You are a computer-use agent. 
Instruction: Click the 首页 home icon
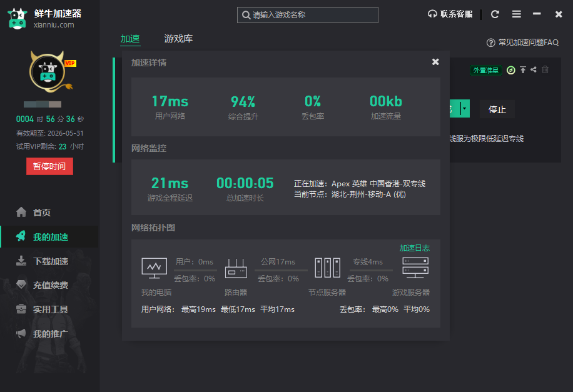pyautogui.click(x=21, y=212)
